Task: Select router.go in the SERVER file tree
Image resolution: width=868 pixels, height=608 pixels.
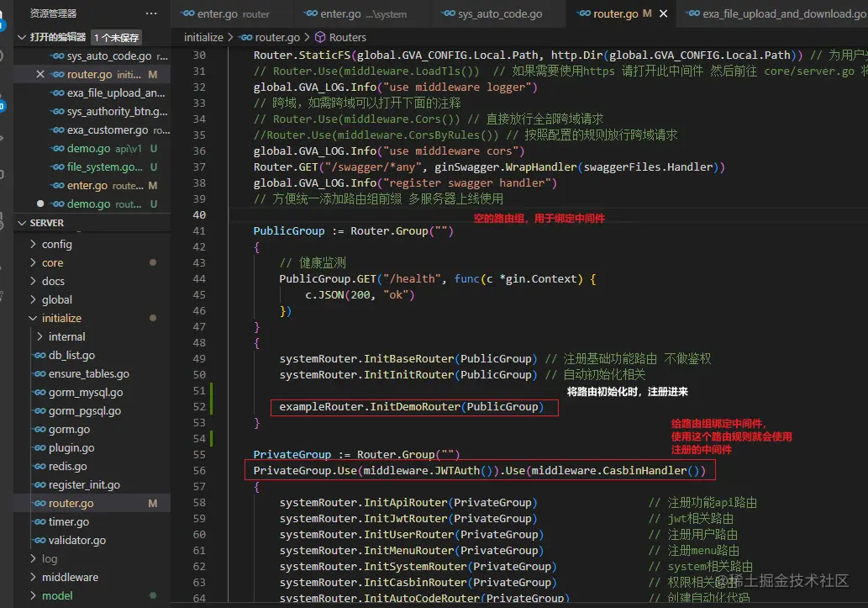Action: coord(92,503)
